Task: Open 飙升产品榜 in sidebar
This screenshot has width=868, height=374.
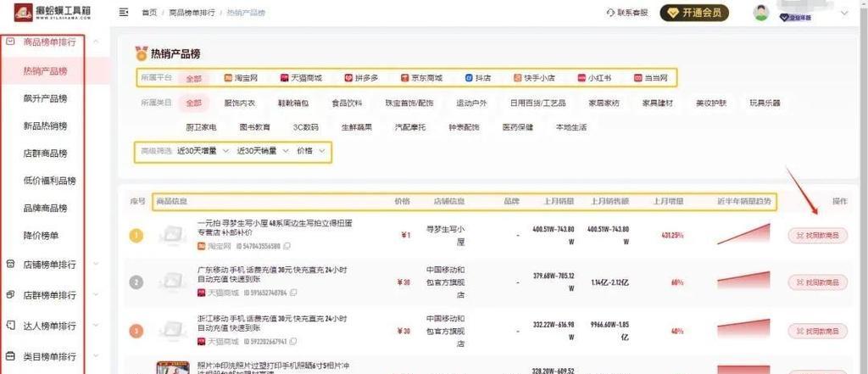Action: [x=46, y=98]
